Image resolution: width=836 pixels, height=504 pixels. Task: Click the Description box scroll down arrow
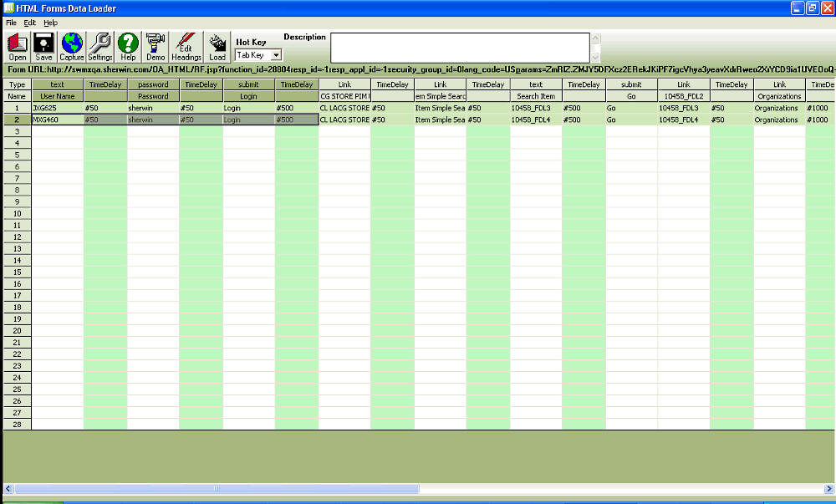(595, 57)
